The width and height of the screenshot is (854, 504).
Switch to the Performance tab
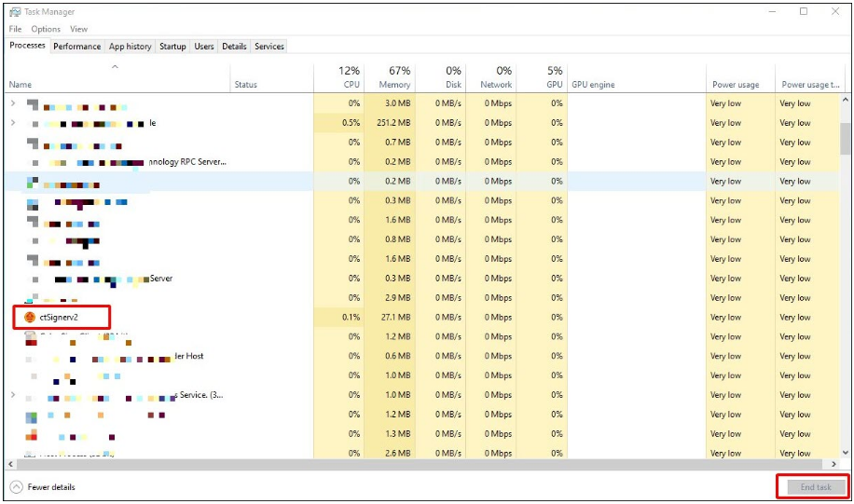(x=76, y=47)
